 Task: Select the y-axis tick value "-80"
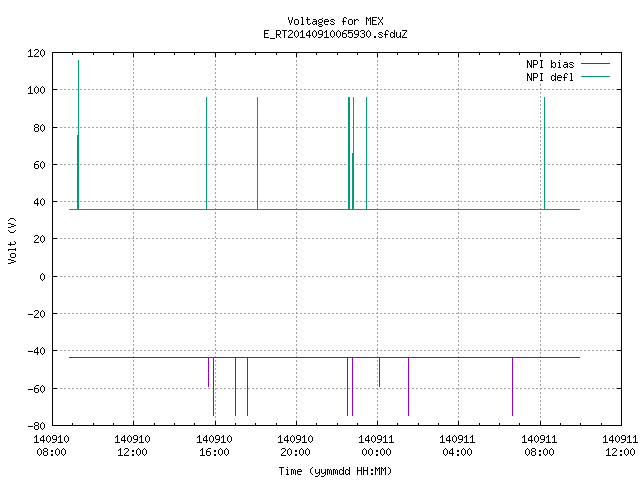36,426
